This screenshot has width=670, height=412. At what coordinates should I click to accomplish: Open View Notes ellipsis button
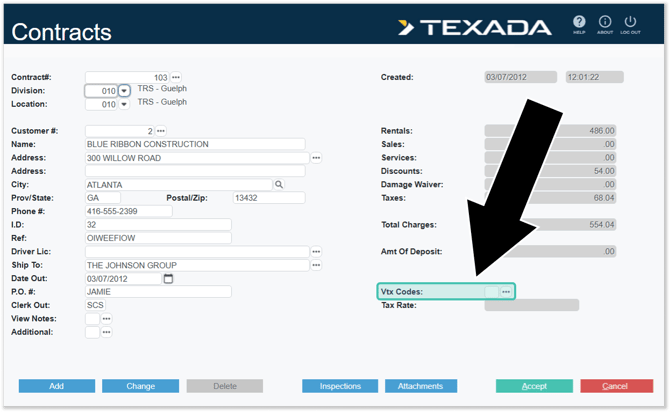pos(106,318)
